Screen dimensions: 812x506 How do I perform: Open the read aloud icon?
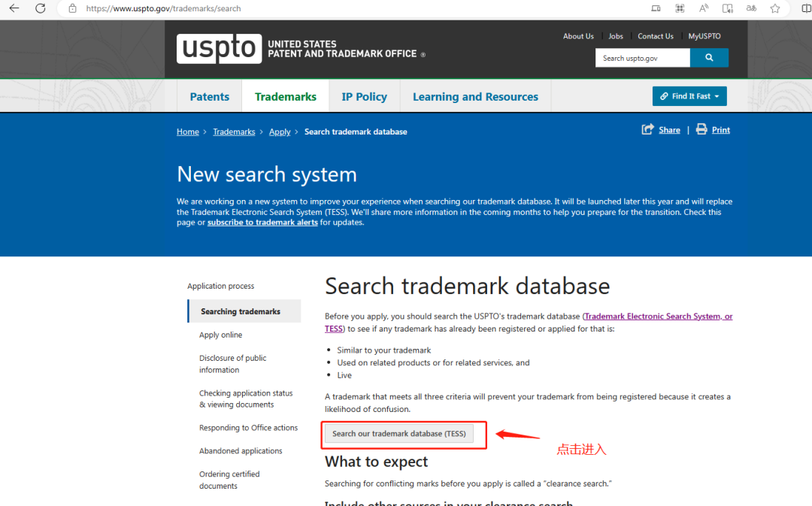(x=704, y=8)
